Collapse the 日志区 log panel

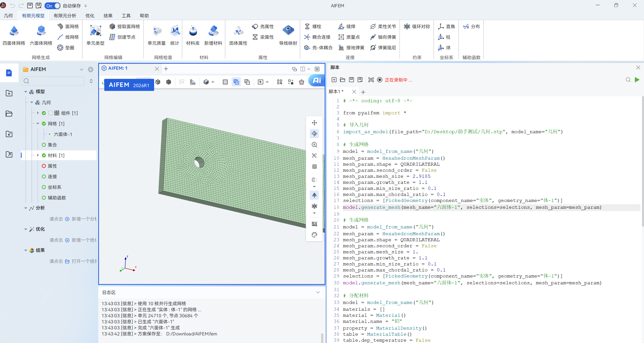pyautogui.click(x=318, y=292)
